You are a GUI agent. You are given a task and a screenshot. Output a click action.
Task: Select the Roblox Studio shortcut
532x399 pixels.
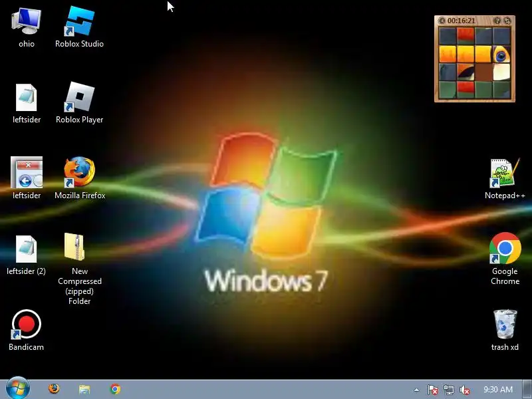(79, 28)
